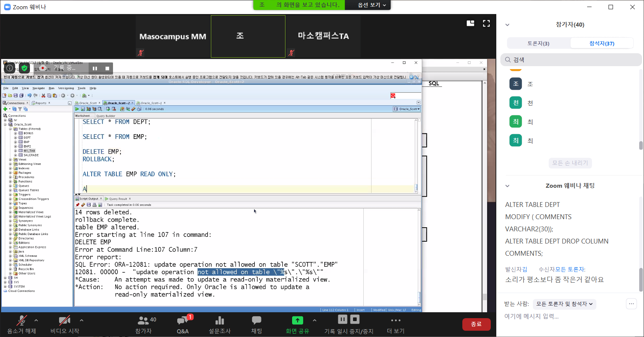Open the chat bubble icon

tap(256, 321)
